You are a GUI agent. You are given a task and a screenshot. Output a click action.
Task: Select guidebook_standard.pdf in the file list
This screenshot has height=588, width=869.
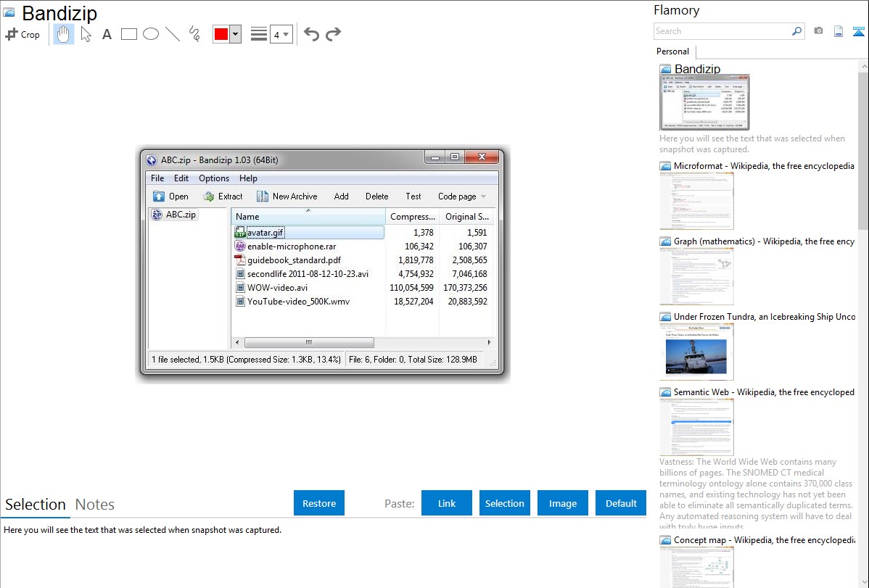[x=294, y=260]
